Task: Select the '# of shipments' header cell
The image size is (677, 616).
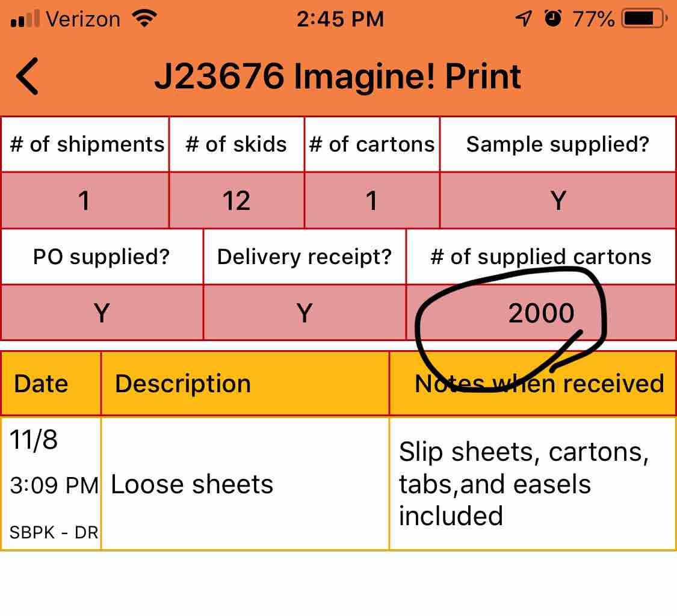Action: [x=85, y=144]
